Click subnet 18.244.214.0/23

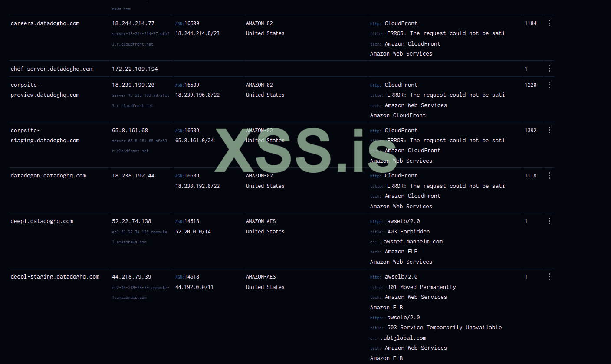(197, 33)
